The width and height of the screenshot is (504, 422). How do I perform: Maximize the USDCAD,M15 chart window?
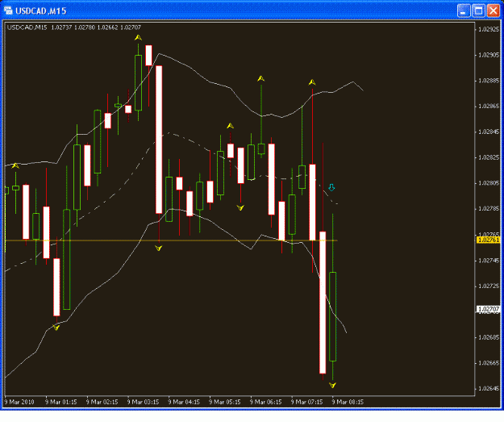click(478, 10)
